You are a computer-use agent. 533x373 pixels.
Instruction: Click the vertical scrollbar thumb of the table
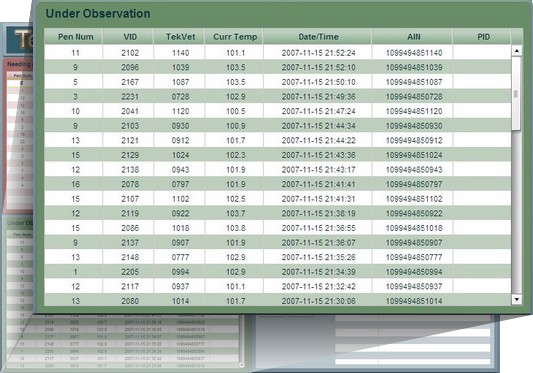(517, 94)
